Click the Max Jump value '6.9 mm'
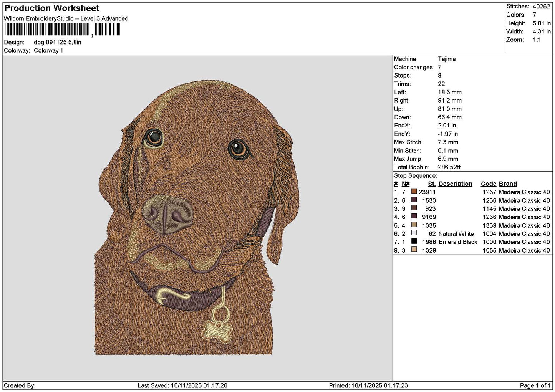555x392 pixels. (x=448, y=159)
